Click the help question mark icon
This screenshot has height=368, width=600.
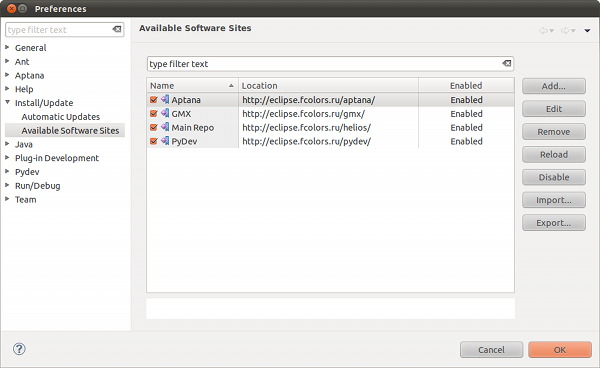[19, 349]
